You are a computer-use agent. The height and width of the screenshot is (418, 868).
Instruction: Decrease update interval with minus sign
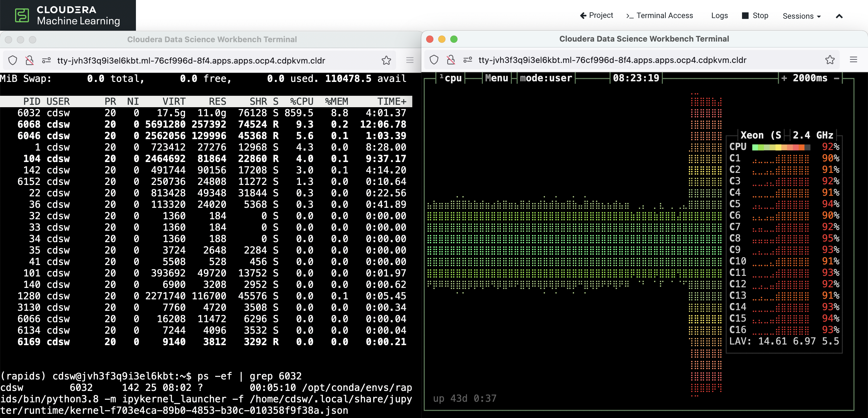837,78
